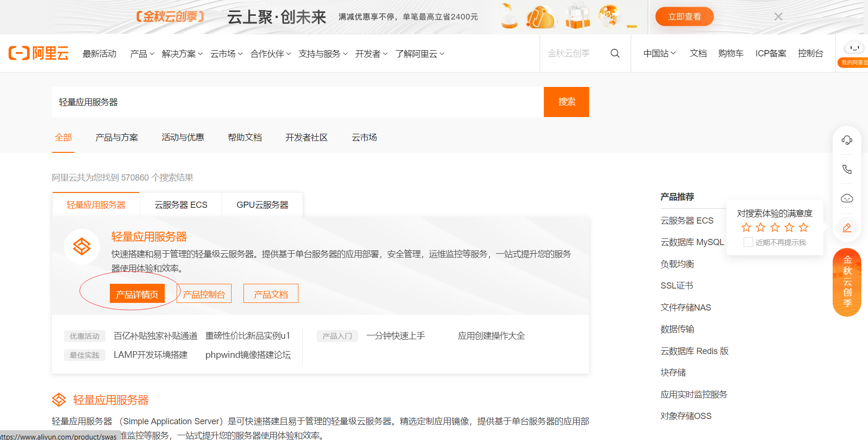This screenshot has width=868, height=440.
Task: Switch to the 产品与方案 tab
Action: click(x=116, y=138)
